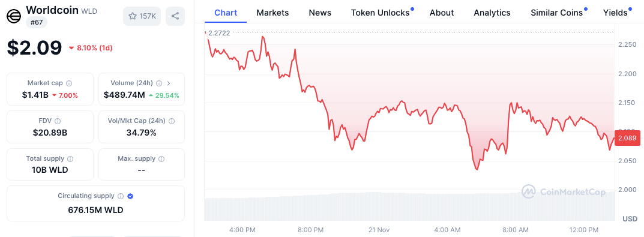Click info icon beside Max. supply
The height and width of the screenshot is (237, 644).
point(161,158)
